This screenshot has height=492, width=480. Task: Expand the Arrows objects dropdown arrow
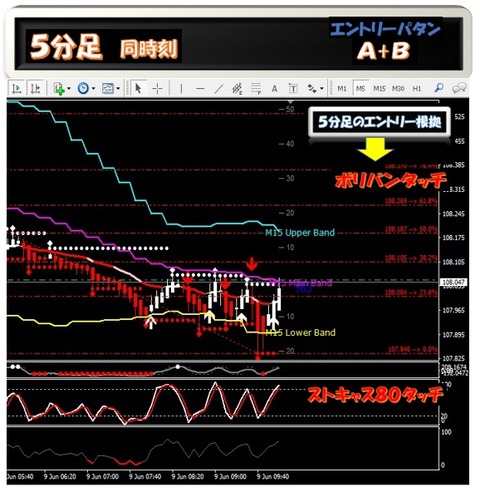[x=322, y=89]
